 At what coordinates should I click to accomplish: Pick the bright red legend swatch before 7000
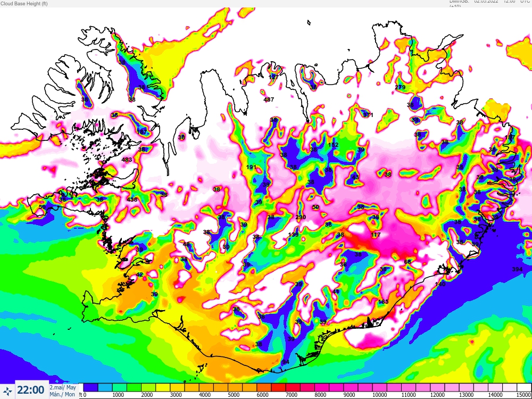coord(278,387)
